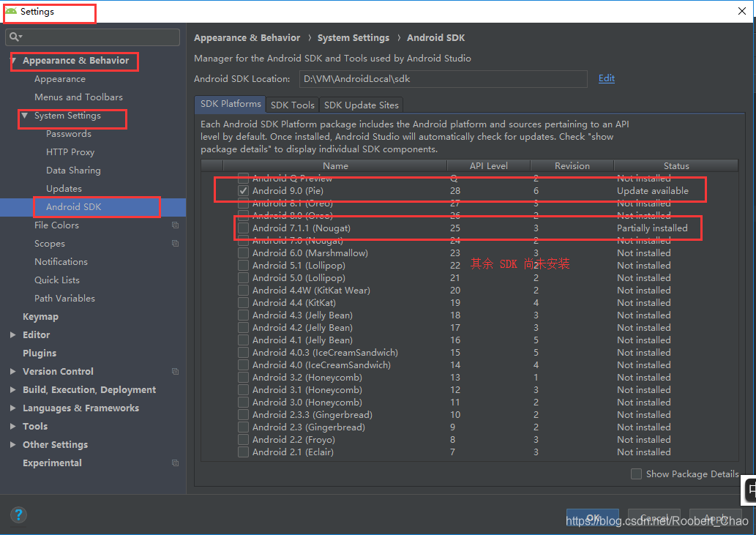Open Passwords settings page

pyautogui.click(x=69, y=134)
